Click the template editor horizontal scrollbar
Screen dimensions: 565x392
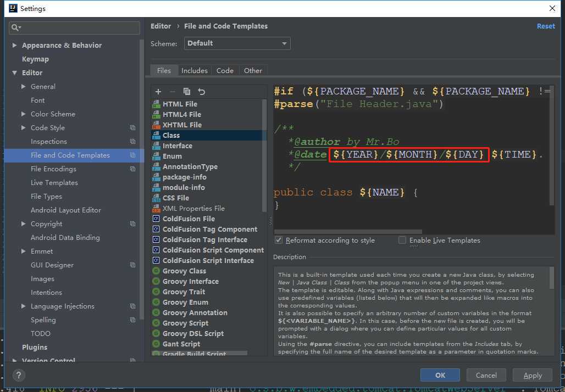[348, 232]
